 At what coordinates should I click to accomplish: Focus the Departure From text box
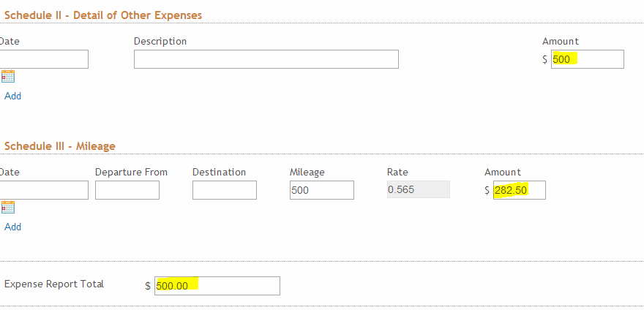click(x=127, y=190)
